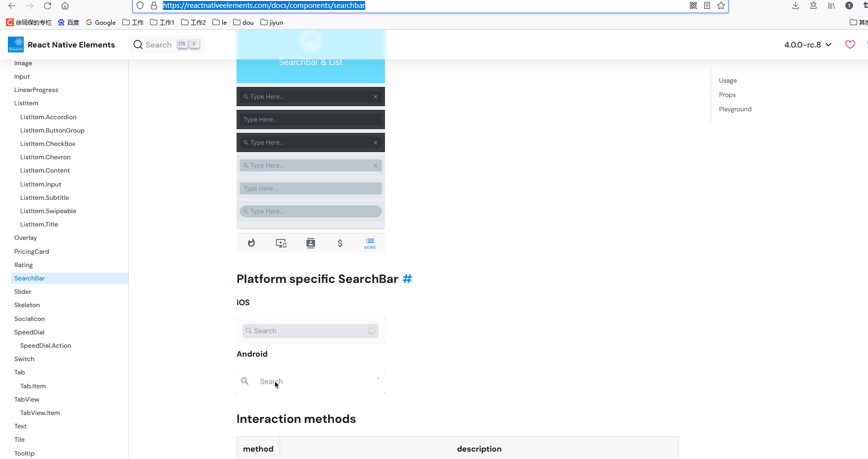The image size is (868, 459).
Task: Open ListItem.ButtonGroup in sidebar
Action: 52,130
